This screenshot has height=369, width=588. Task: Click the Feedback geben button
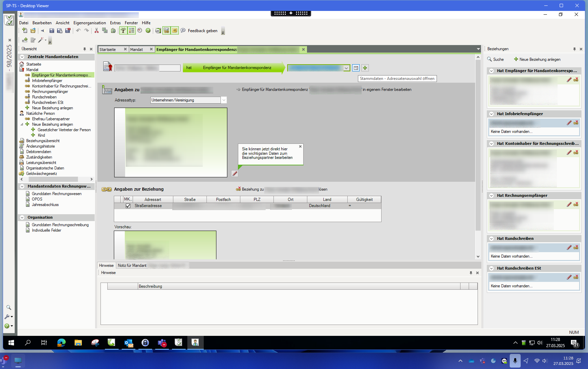pyautogui.click(x=202, y=31)
